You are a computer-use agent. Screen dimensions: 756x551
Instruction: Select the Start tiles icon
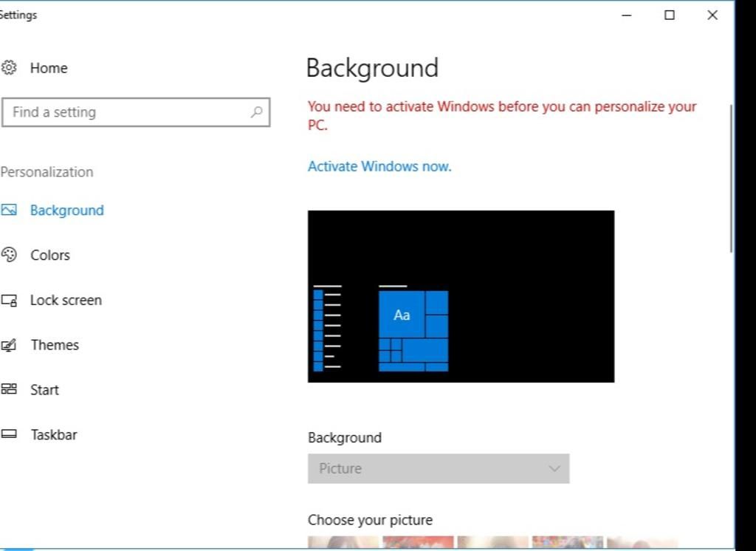click(9, 389)
